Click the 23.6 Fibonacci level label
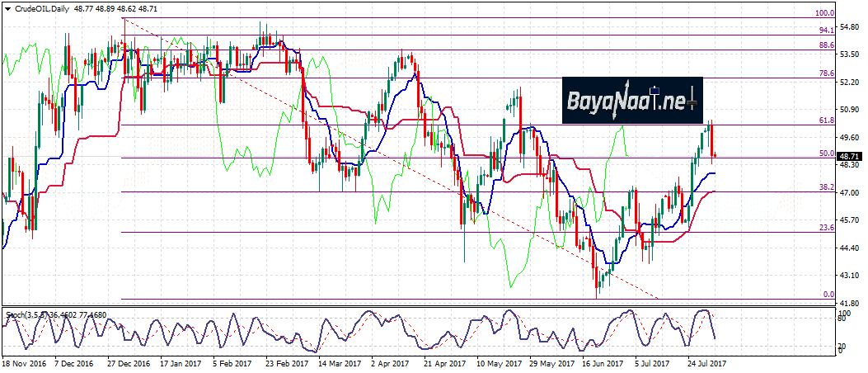The width and height of the screenshot is (868, 373). [827, 228]
